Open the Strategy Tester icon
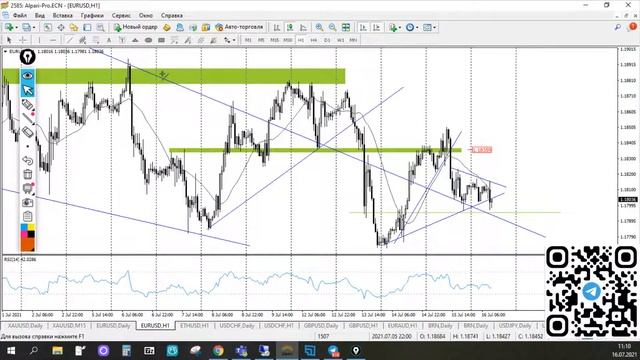 pos(100,27)
